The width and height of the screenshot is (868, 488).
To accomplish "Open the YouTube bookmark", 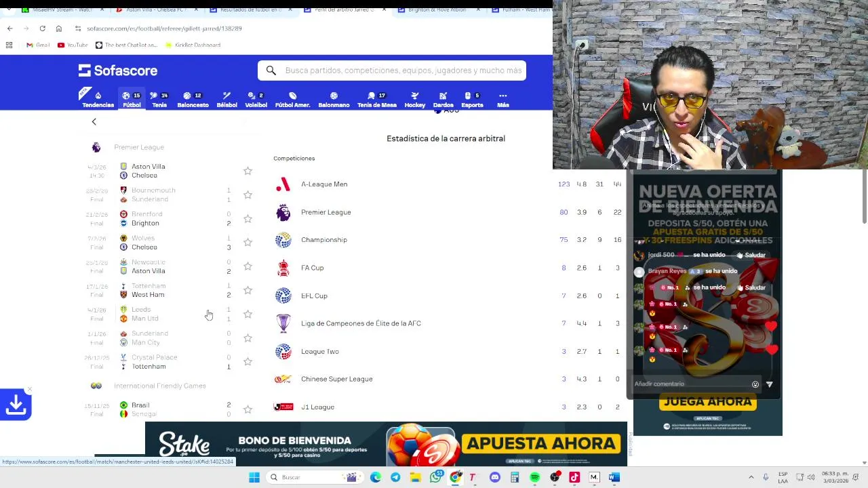I will 73,45.
